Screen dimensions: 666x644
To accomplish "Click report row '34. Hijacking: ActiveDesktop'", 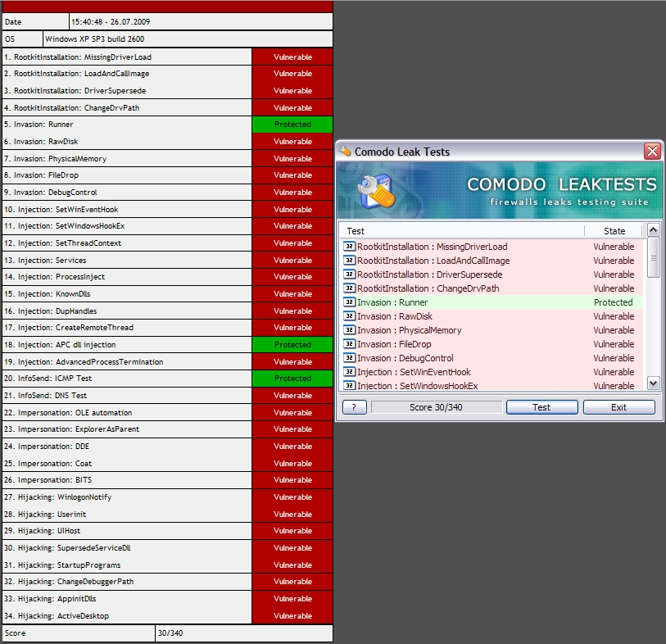I will pyautogui.click(x=127, y=615).
